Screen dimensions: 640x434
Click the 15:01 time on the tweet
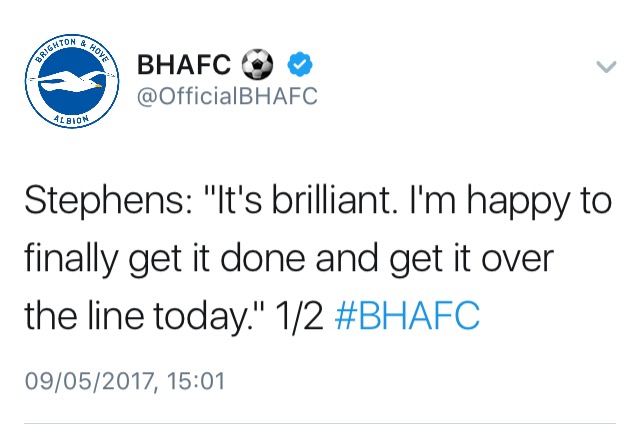point(196,381)
